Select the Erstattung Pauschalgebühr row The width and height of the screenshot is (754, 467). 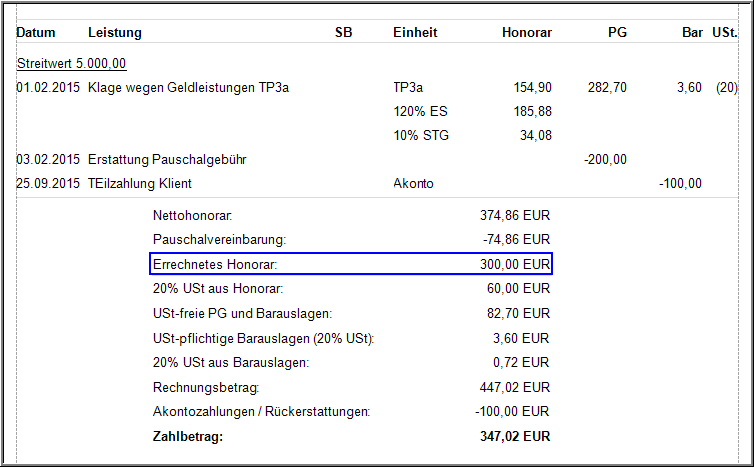(x=167, y=159)
